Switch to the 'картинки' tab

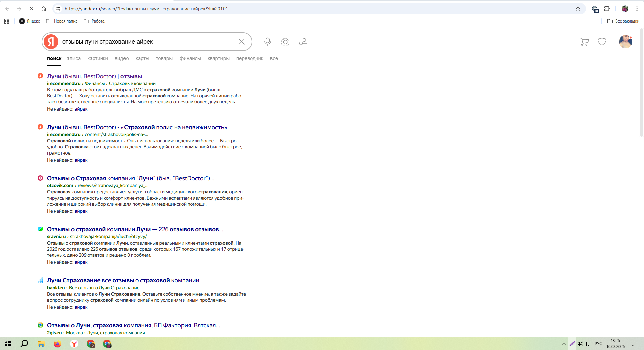point(97,58)
